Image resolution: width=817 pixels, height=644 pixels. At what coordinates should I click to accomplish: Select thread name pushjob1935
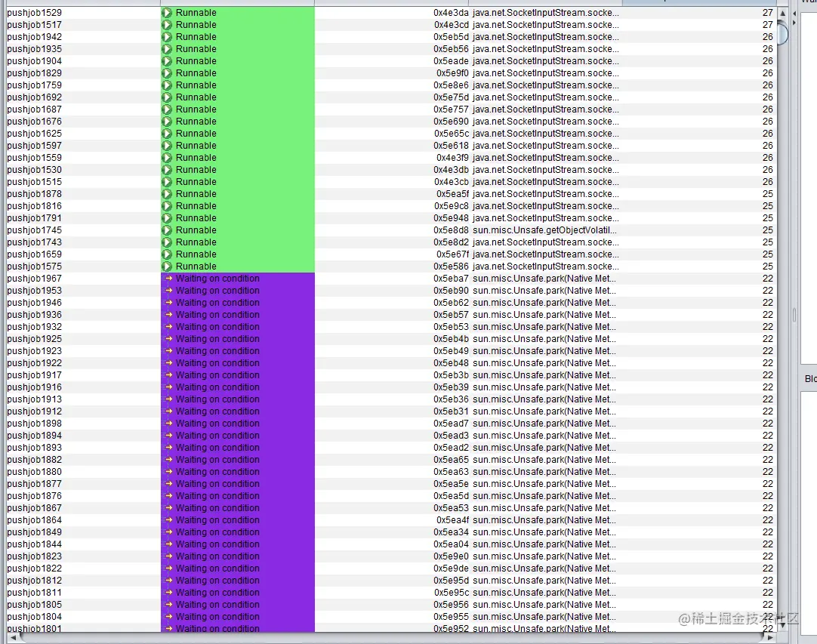click(35, 49)
